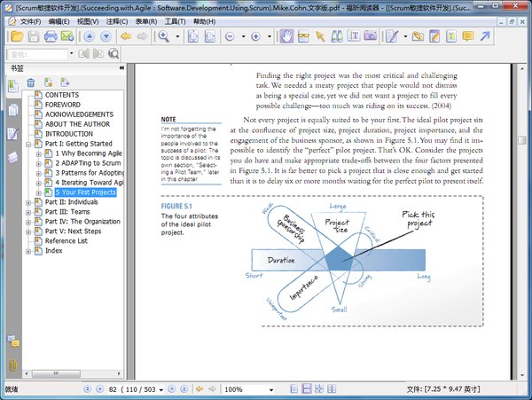Open the 工具(T) menu
Image resolution: width=532 pixels, height=400 pixels.
pos(175,21)
